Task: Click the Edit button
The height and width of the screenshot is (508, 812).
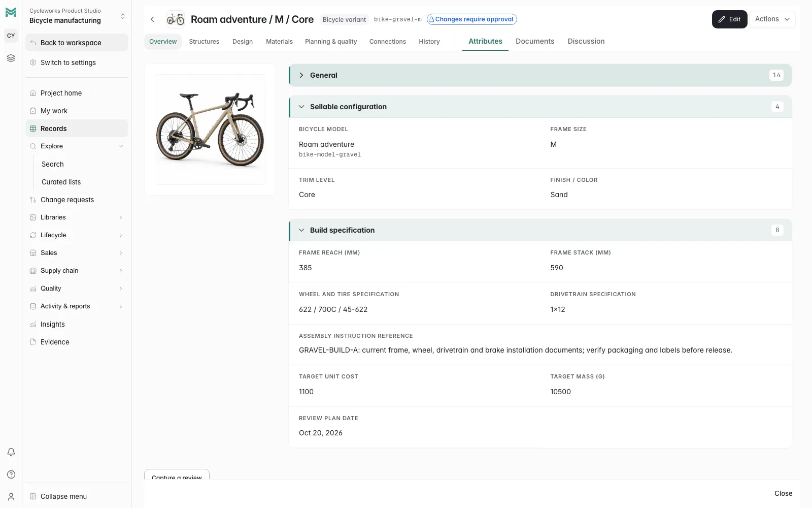Action: tap(729, 19)
